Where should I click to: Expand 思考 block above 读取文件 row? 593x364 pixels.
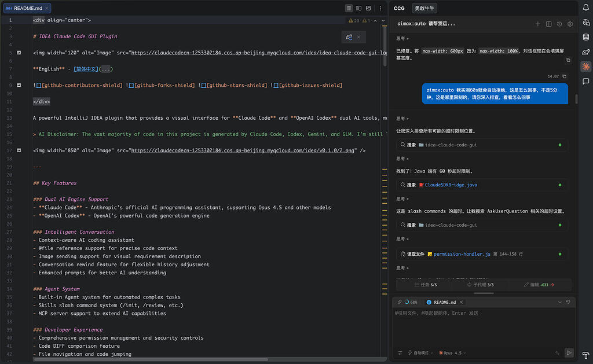click(x=402, y=238)
